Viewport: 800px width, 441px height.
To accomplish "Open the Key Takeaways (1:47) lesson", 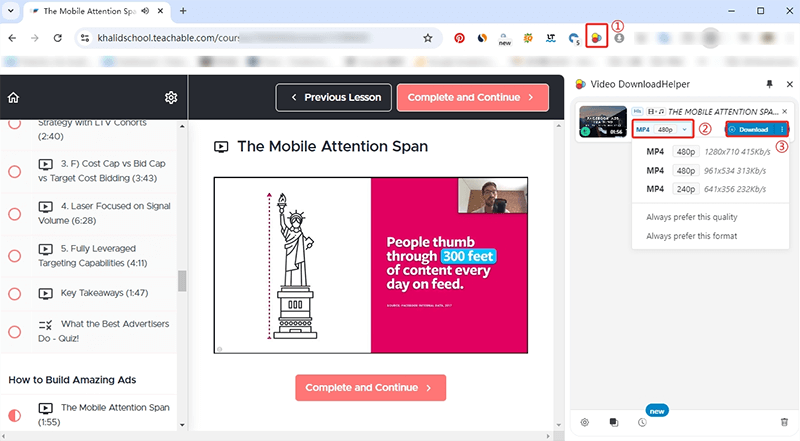I will 93,293.
